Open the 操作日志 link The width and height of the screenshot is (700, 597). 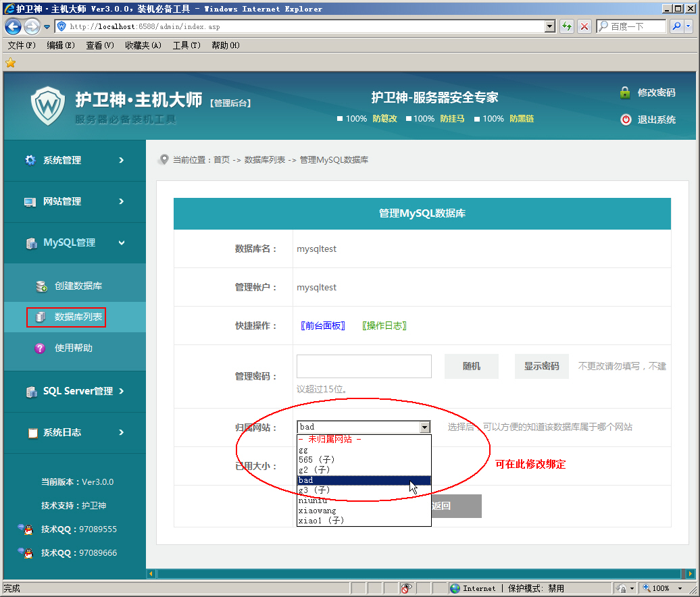point(384,325)
